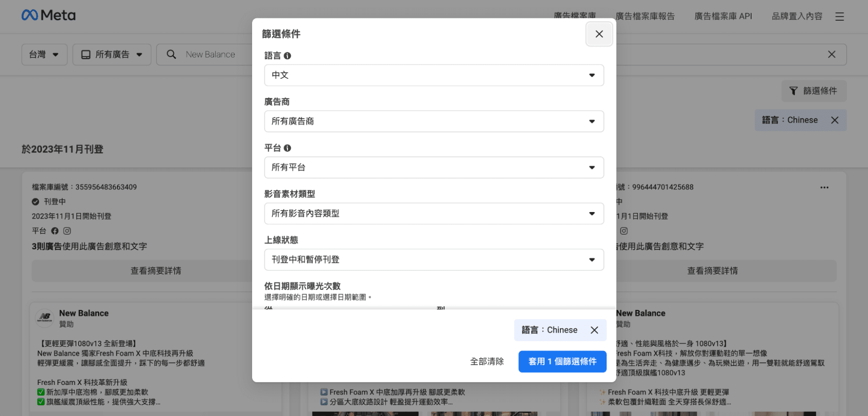Click the Meta logo in header

pyautogui.click(x=49, y=16)
